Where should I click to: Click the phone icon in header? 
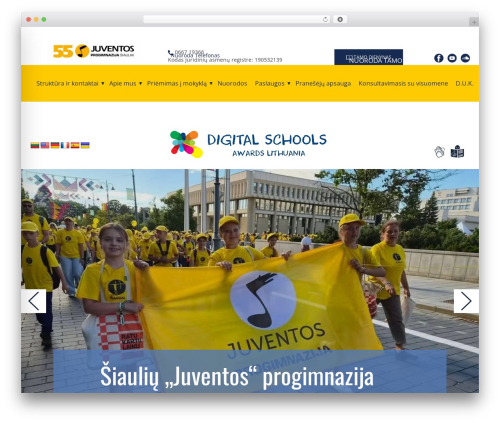click(x=170, y=53)
